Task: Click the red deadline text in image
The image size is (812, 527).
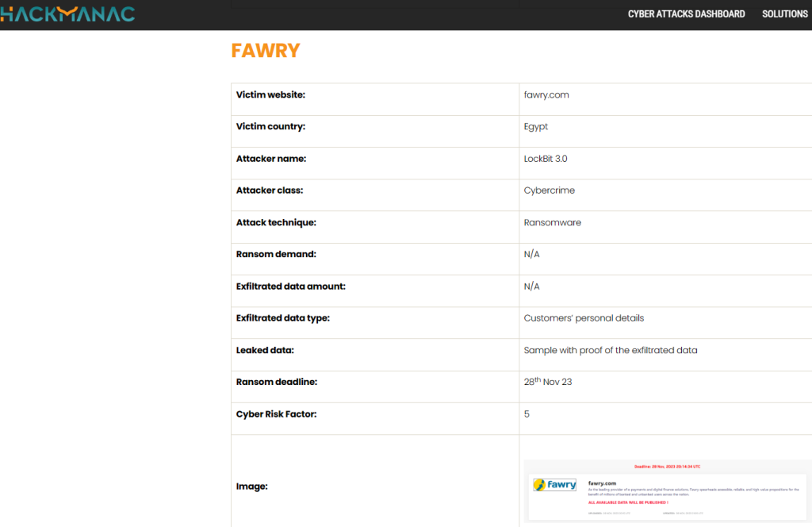Action: point(667,467)
